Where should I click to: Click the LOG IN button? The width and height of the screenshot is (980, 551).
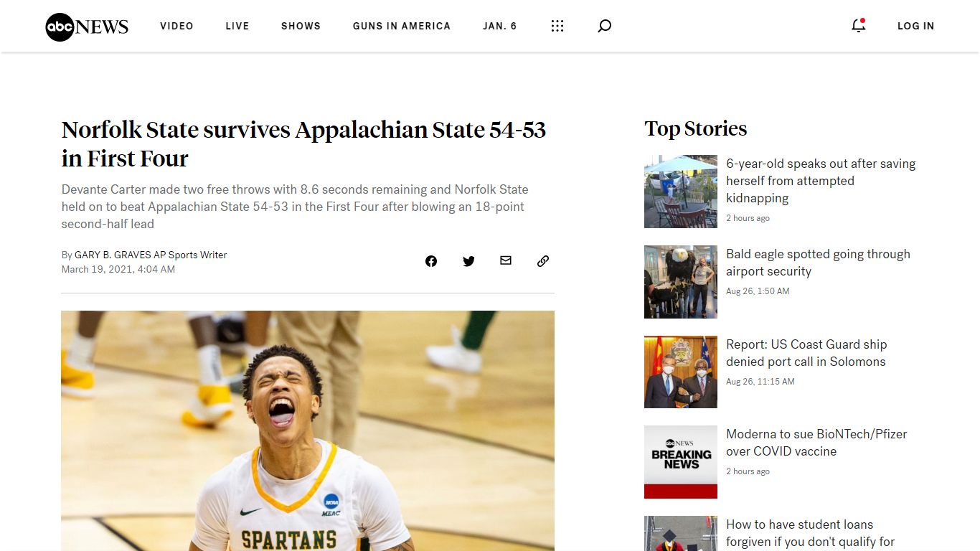(x=915, y=26)
